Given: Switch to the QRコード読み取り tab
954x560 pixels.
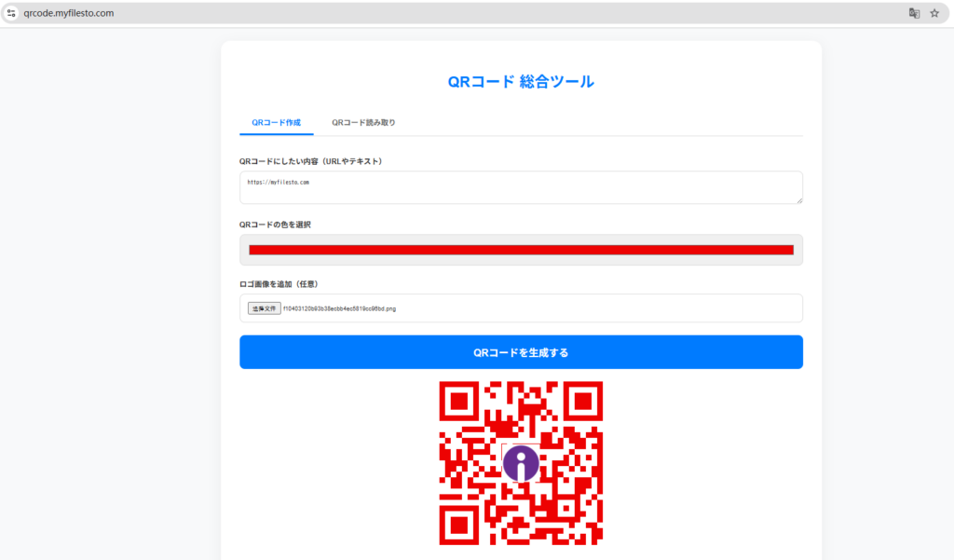Looking at the screenshot, I should (363, 122).
